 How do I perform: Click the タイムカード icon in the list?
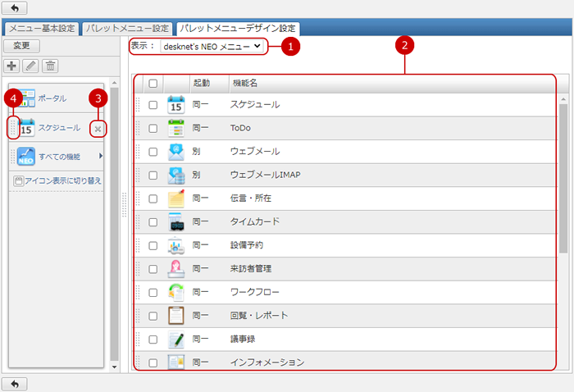point(175,221)
